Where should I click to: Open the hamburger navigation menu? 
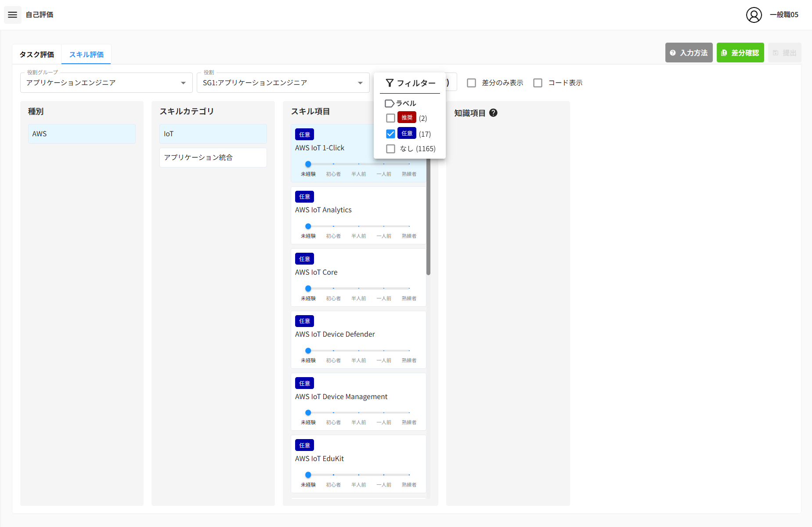coord(13,15)
